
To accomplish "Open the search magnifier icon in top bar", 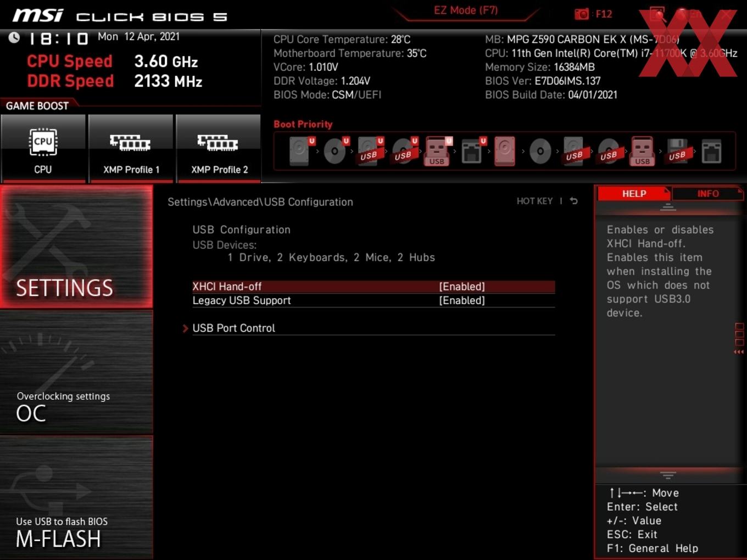I will tap(657, 14).
